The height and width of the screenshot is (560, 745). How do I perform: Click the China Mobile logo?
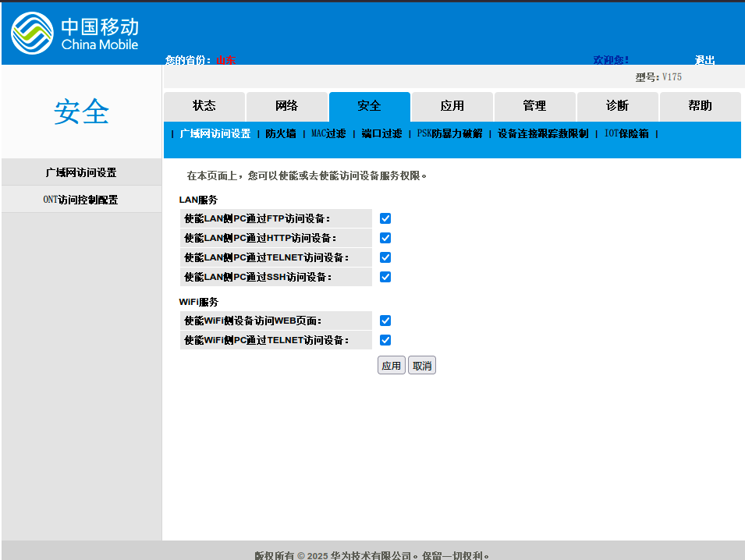[x=75, y=34]
